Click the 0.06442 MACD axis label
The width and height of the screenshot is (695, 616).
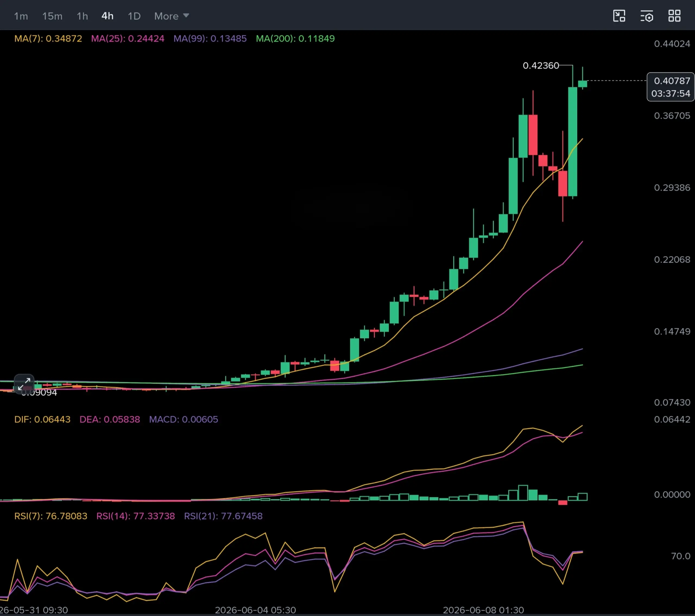point(672,419)
